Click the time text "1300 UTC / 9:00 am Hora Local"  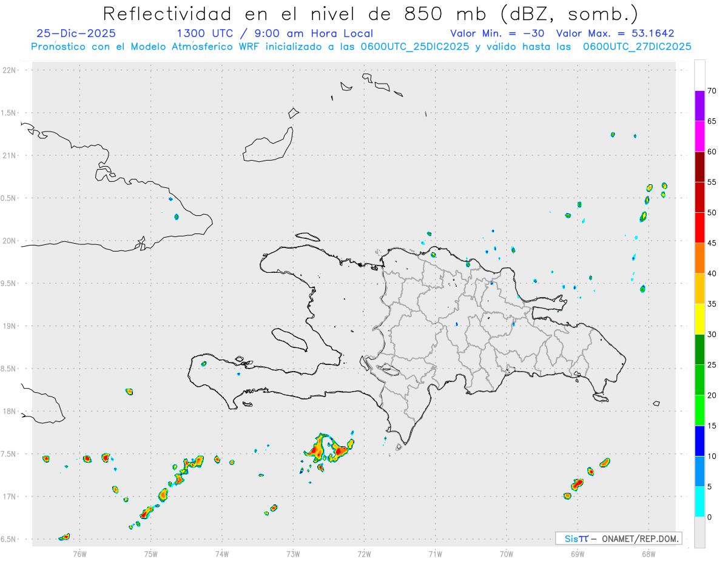[x=275, y=33]
